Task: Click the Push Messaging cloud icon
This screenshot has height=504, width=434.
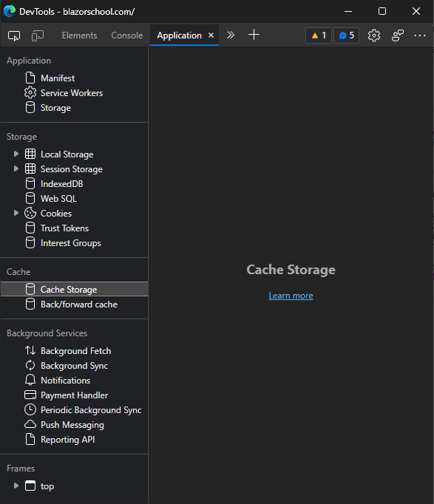Action: pos(30,425)
